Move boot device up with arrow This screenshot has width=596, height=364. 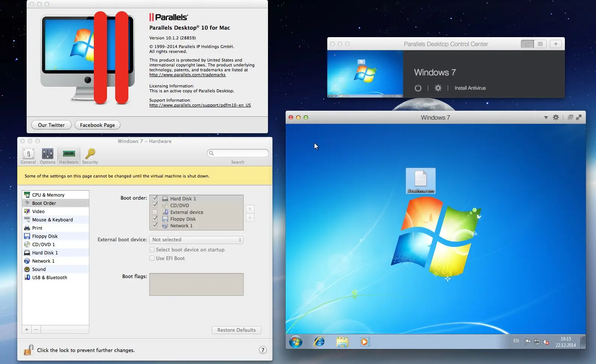click(x=250, y=209)
